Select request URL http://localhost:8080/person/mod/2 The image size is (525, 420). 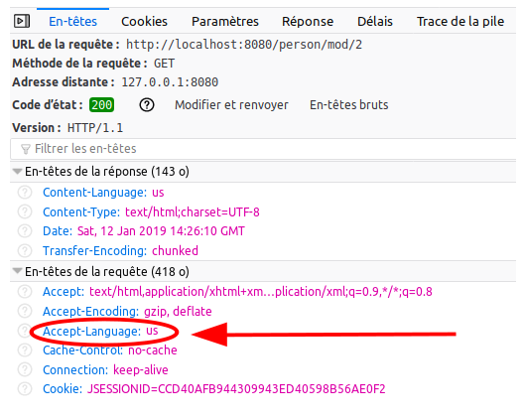[x=244, y=45]
